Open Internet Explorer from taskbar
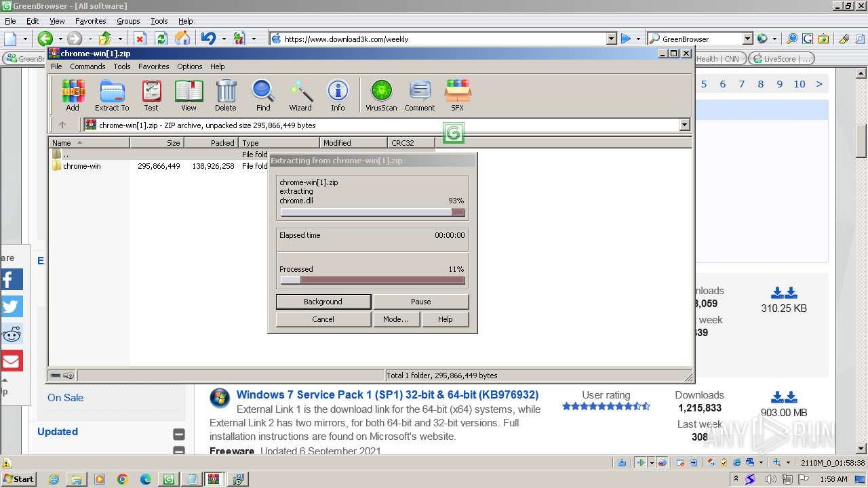Screen dimensions: 868x488 (x=54, y=479)
